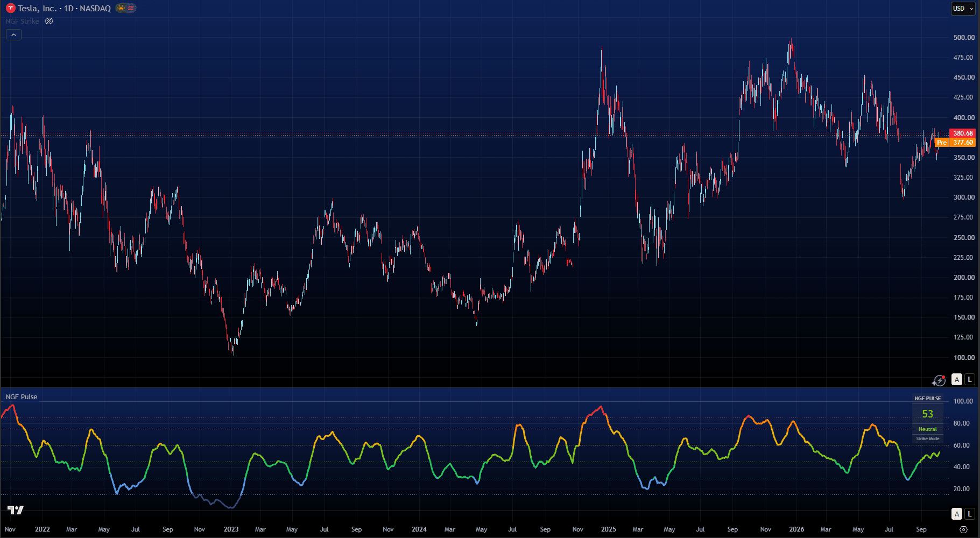Click the red wavy lines data icon

tap(131, 8)
